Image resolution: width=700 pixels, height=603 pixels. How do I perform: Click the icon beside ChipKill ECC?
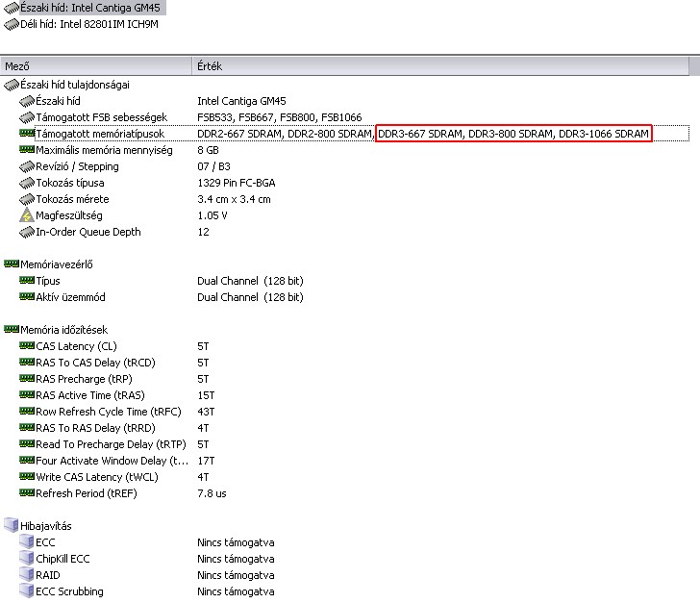[x=27, y=559]
